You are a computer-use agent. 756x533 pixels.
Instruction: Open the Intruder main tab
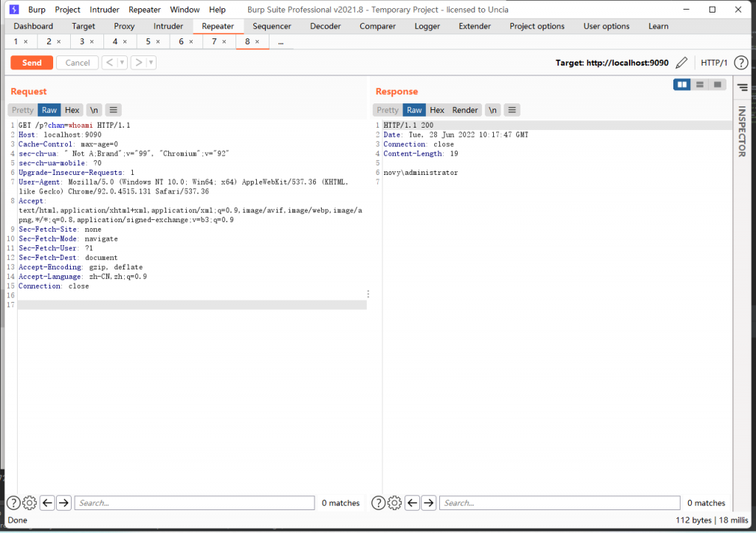168,26
